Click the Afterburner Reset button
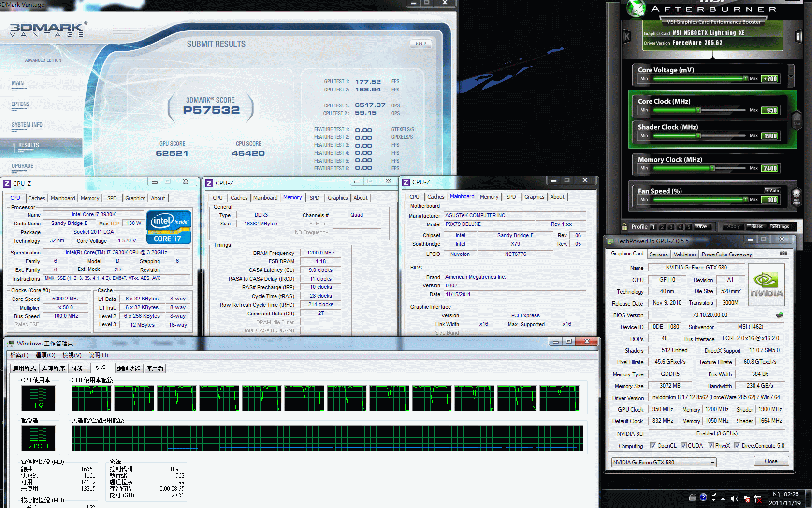The image size is (812, 508). 757,226
